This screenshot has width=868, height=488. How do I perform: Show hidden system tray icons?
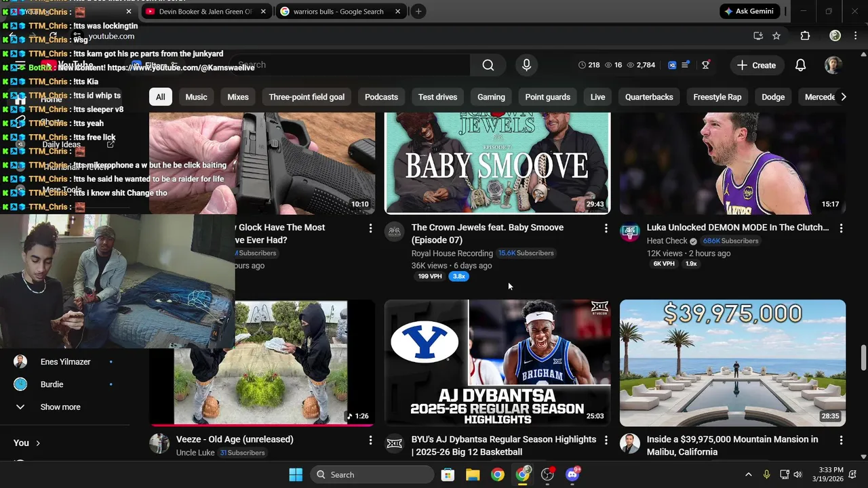(748, 474)
